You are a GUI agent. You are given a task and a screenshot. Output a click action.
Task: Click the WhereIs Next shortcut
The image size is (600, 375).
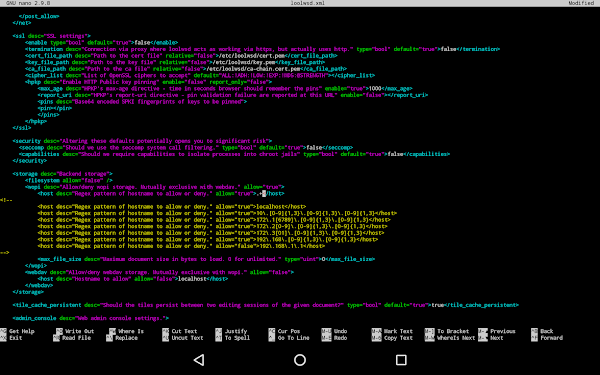click(450, 338)
